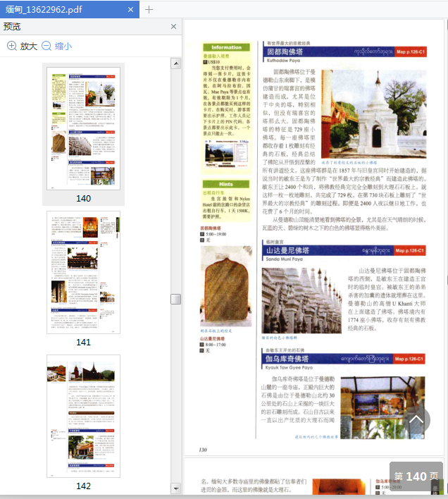This screenshot has height=499, width=448.
Task: Open page 142 thumbnail
Action: tap(83, 416)
